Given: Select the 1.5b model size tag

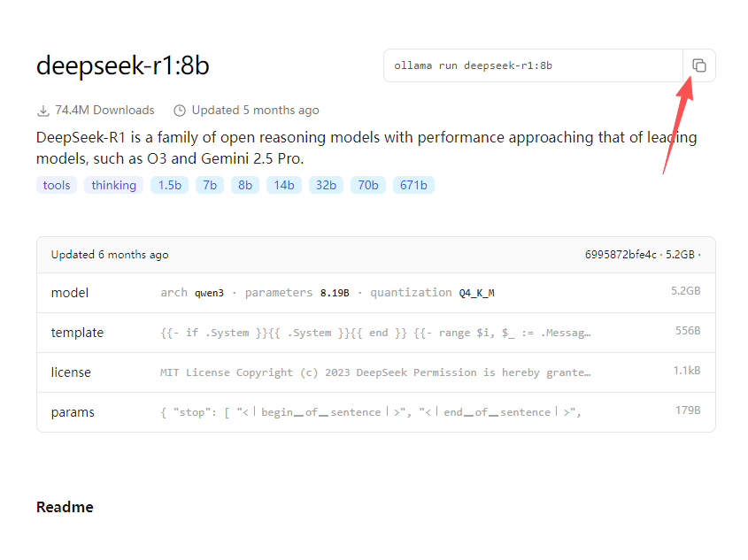Looking at the screenshot, I should pos(169,185).
